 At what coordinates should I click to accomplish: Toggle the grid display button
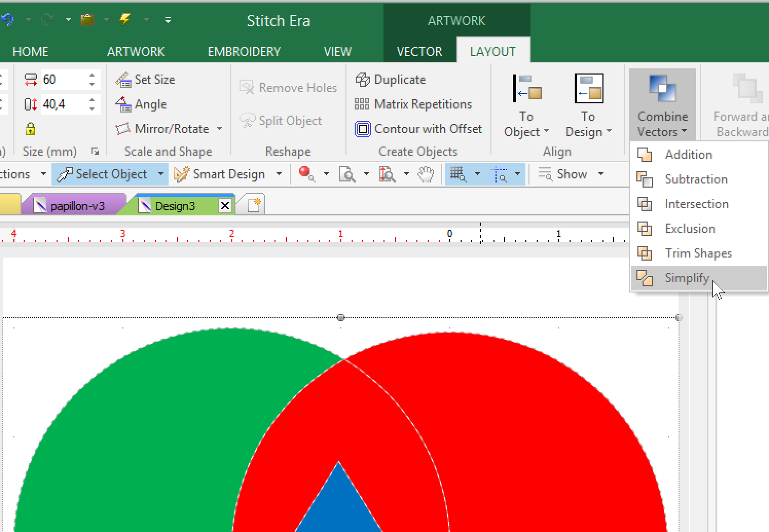457,174
